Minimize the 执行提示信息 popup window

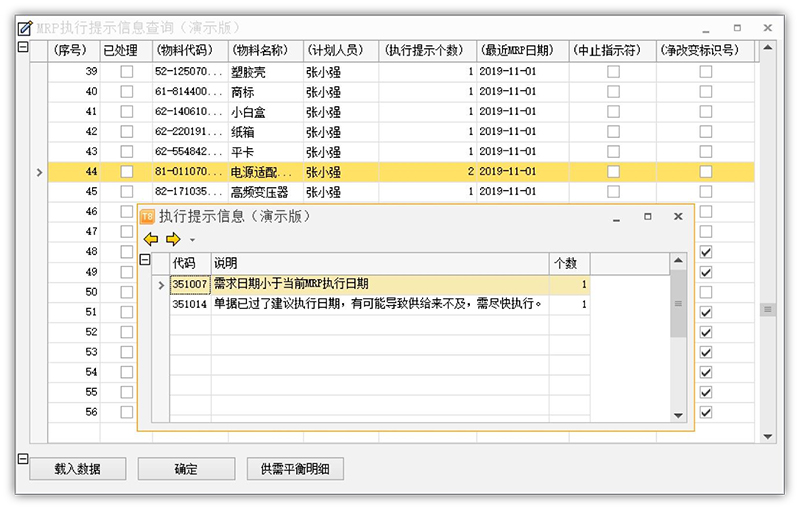(x=617, y=218)
